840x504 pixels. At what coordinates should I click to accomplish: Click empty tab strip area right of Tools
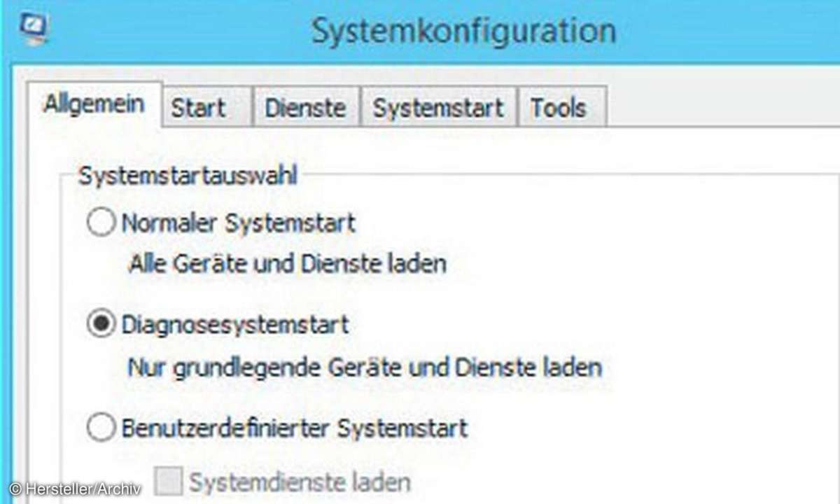[721, 108]
